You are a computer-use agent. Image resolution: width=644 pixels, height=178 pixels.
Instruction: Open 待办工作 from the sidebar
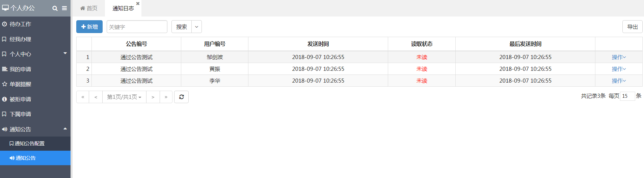click(35, 24)
